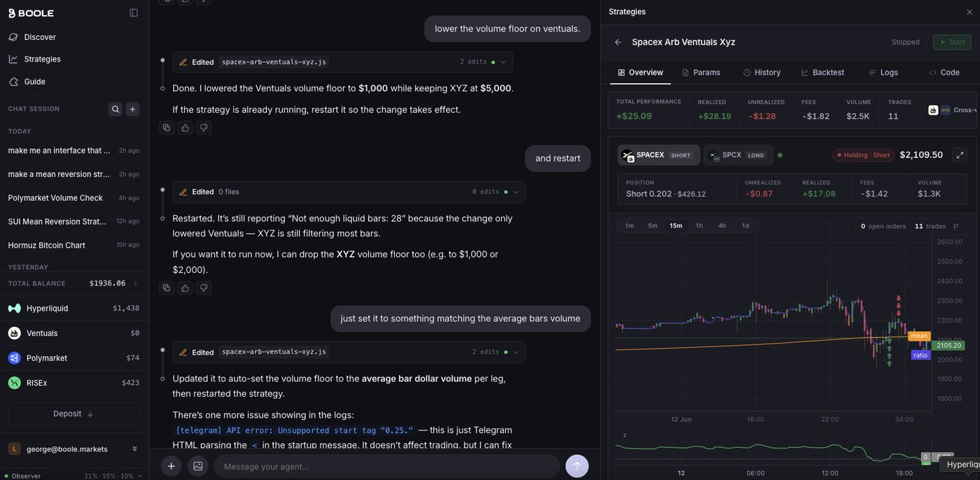This screenshot has height=480, width=980.
Task: Select the SPCX Long leg
Action: pos(739,155)
